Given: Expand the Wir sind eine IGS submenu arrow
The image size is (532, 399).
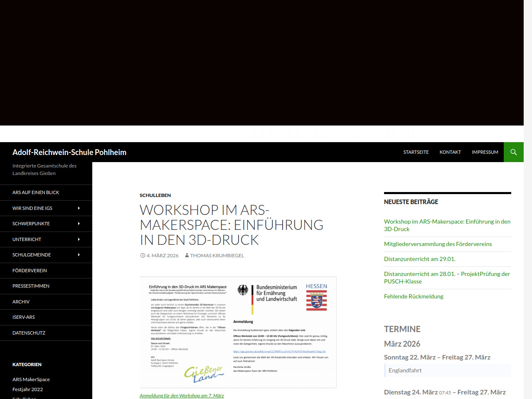Looking at the screenshot, I should [79, 208].
